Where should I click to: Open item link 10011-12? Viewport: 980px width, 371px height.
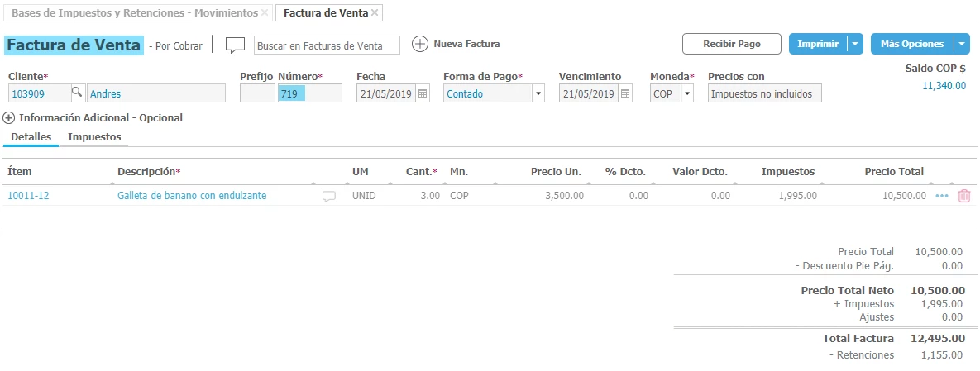[x=28, y=196]
